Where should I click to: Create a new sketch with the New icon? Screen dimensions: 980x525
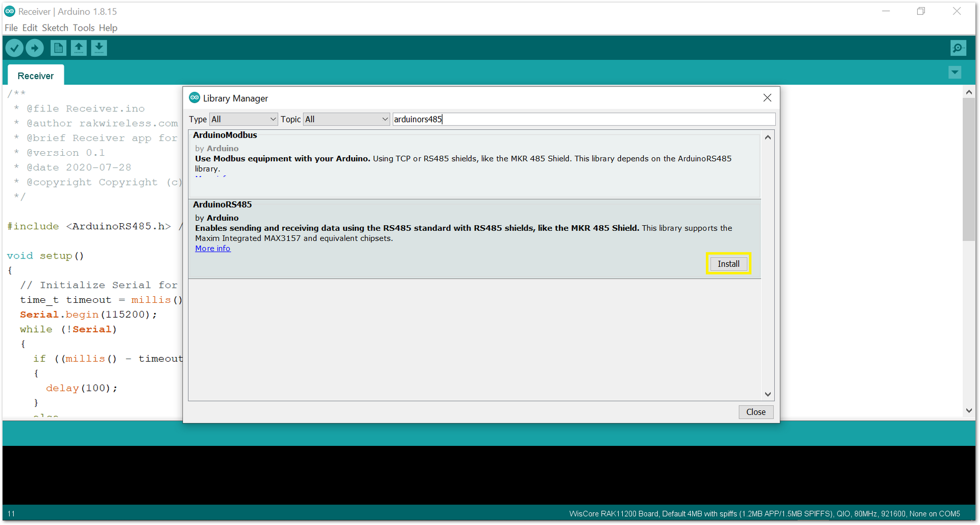tap(58, 48)
